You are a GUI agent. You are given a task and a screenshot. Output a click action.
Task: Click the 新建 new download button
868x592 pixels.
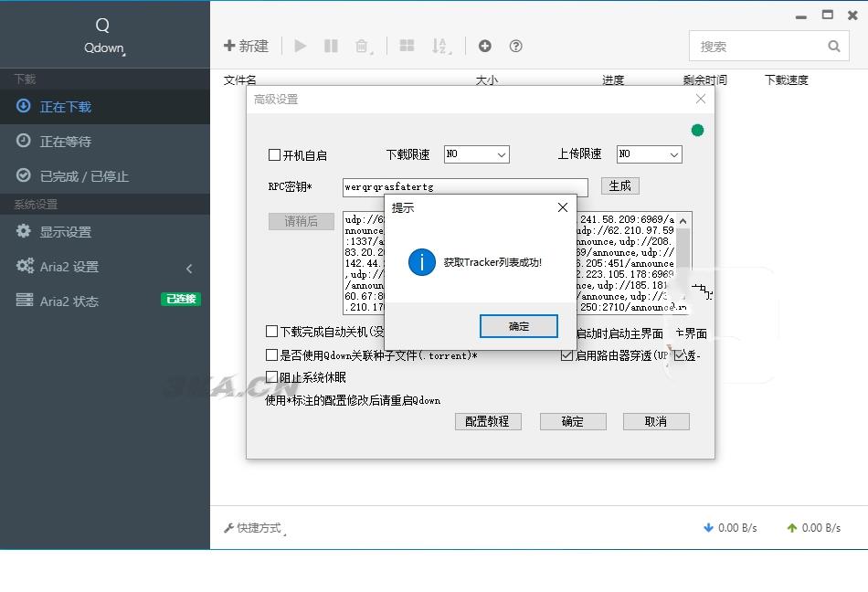coord(247,46)
